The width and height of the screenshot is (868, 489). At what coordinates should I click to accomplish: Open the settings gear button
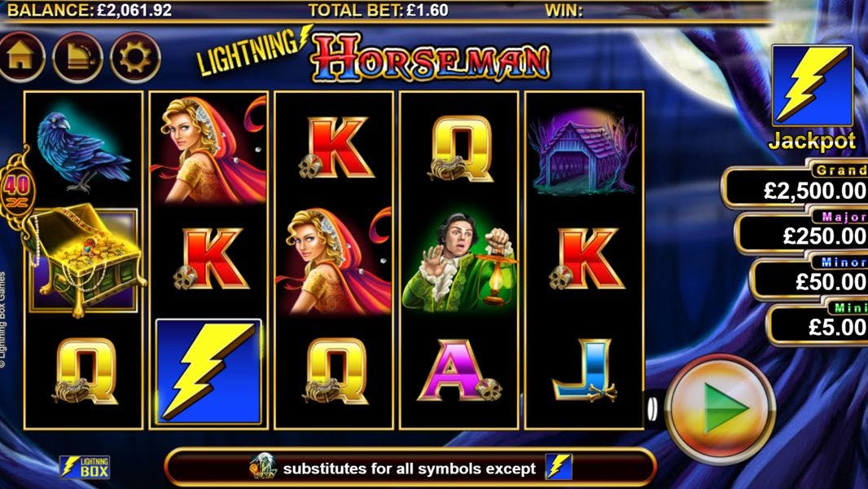click(135, 57)
